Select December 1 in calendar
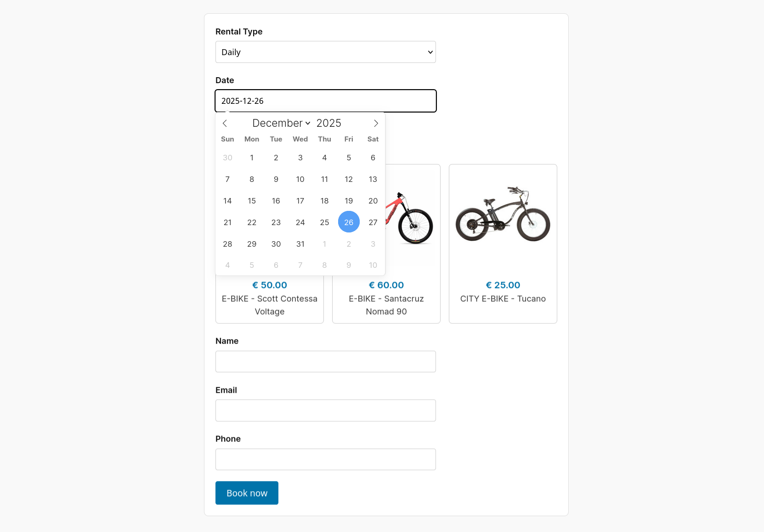Image resolution: width=764 pixels, height=532 pixels. 252,158
